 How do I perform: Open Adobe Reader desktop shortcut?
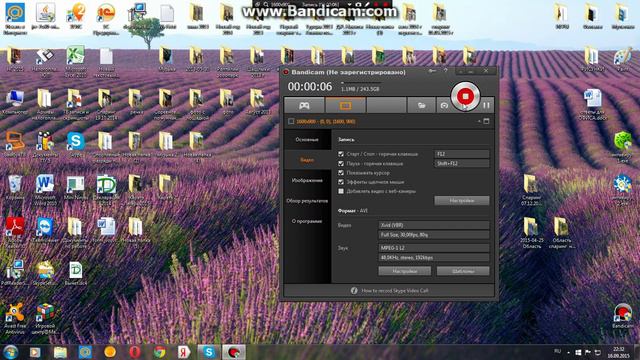15,231
